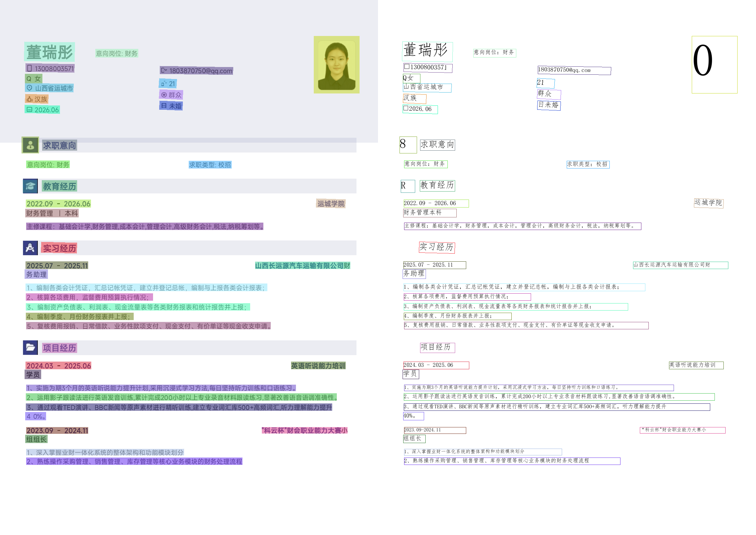Click the gender icon beside 女
The height and width of the screenshot is (535, 756).
29,78
